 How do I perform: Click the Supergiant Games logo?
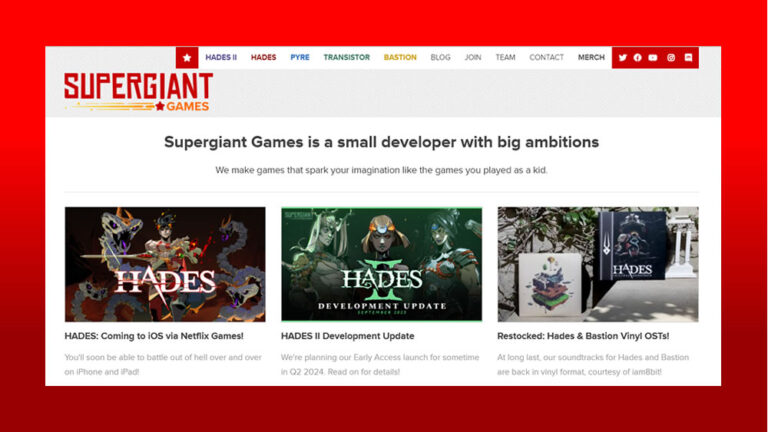138,92
